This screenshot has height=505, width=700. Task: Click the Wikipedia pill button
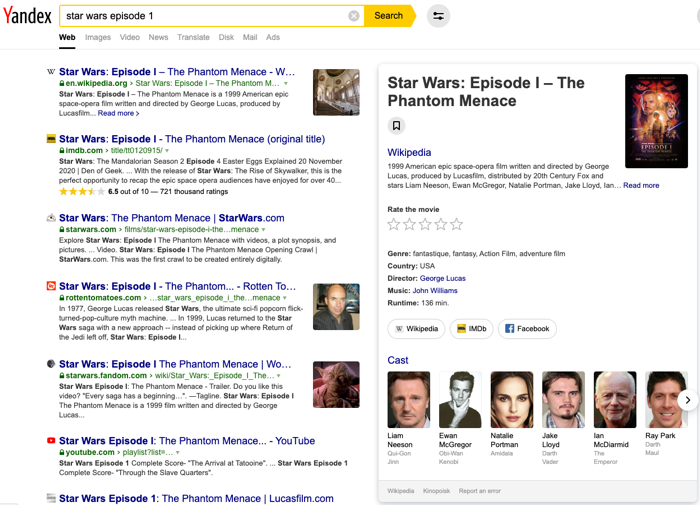(x=417, y=329)
